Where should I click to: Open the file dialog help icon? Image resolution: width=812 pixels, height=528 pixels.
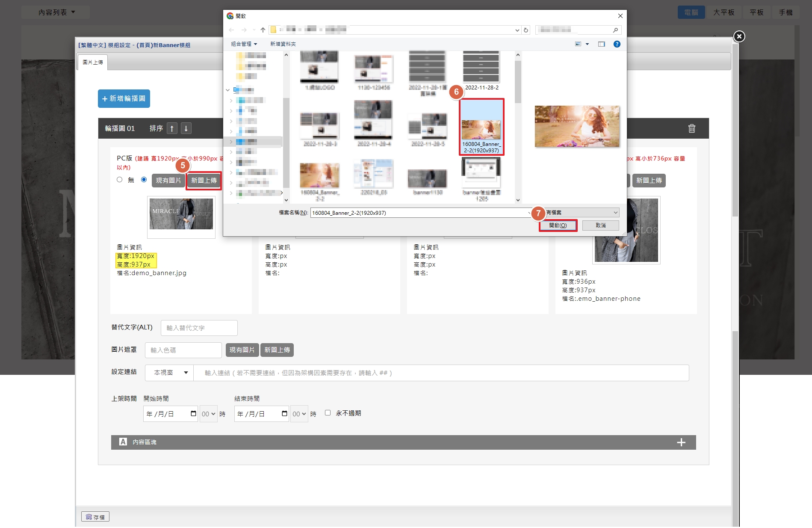[x=617, y=44]
